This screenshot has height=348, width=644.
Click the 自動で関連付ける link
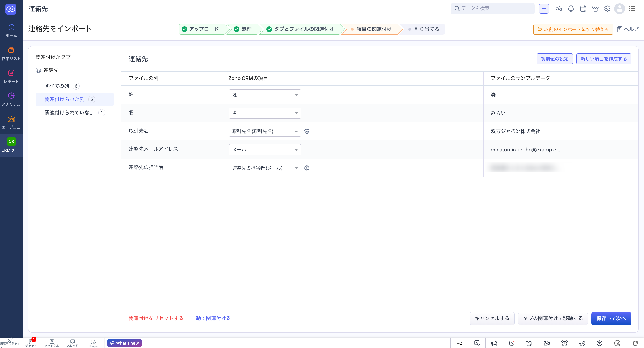coord(211,318)
